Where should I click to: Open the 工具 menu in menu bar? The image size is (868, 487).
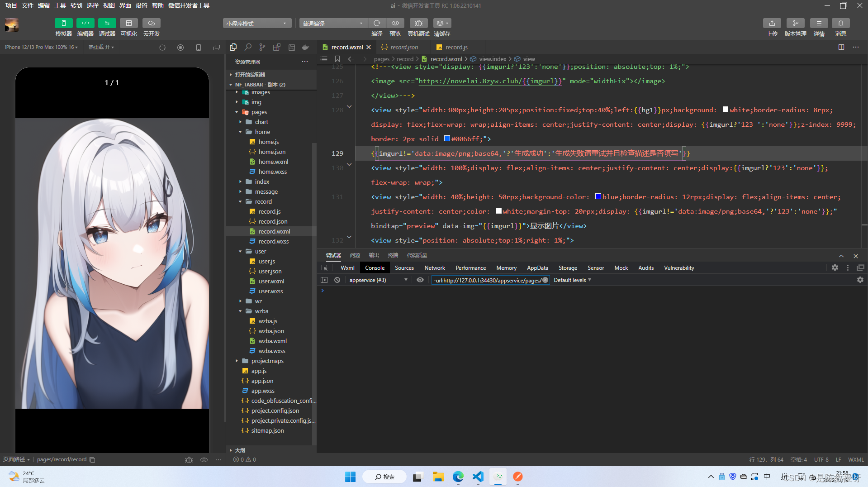pos(60,5)
